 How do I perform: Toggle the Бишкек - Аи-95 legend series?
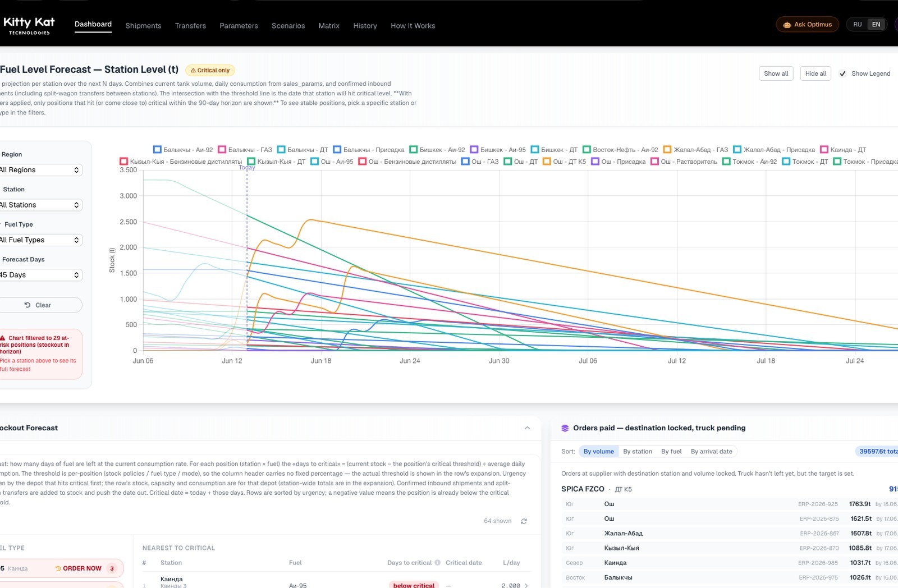click(498, 150)
